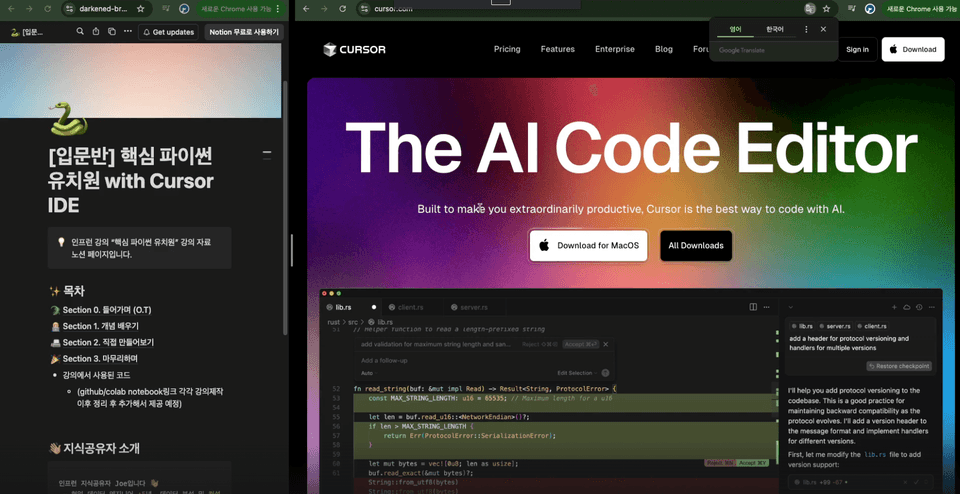
Task: Open Pricing in Cursor site navigation
Action: pos(507,49)
